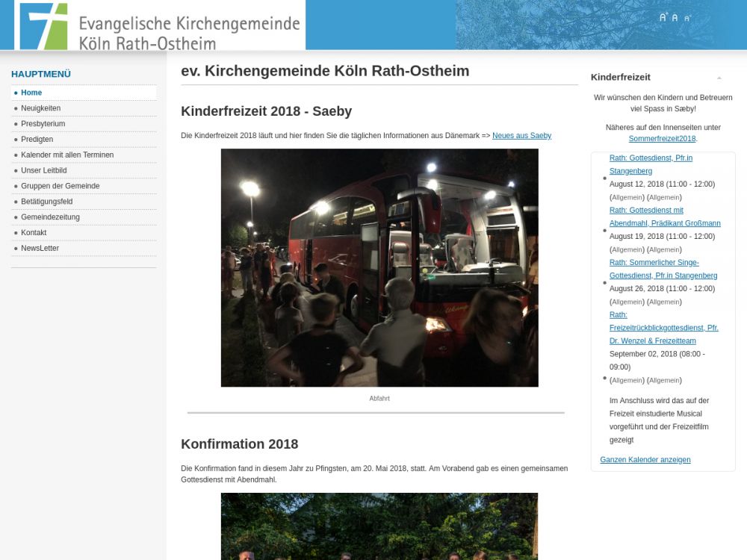This screenshot has width=747, height=560.
Task: Open Home in the main menu
Action: pyautogui.click(x=31, y=93)
